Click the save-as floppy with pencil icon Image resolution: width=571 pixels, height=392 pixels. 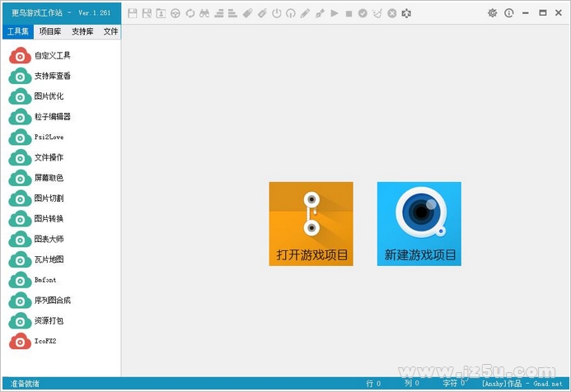pos(147,13)
